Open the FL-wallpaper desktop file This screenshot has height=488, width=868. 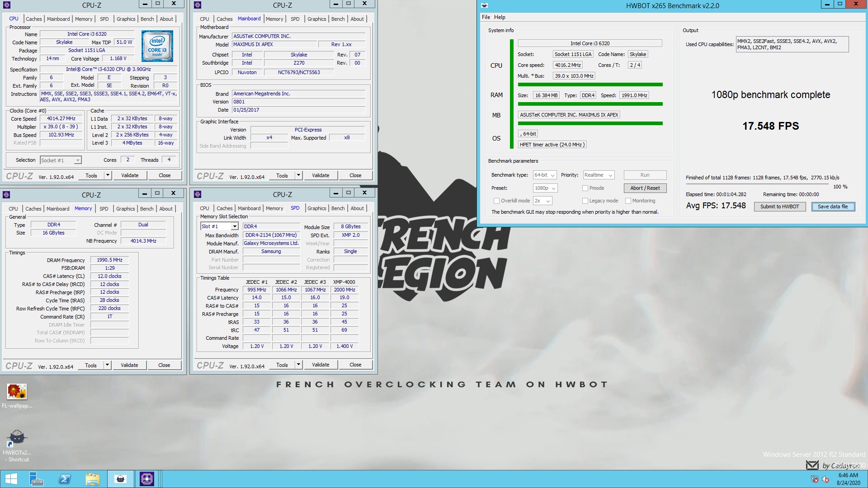click(x=17, y=396)
